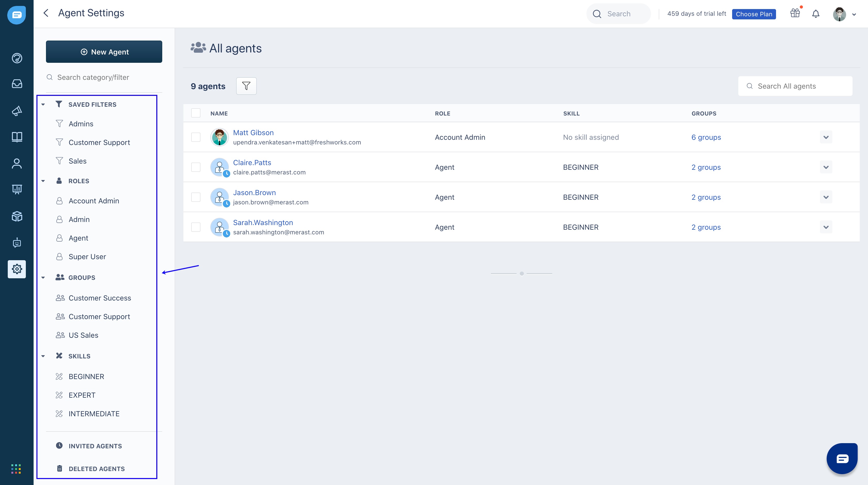The width and height of the screenshot is (868, 485).
Task: Open the knowledge base book icon
Action: click(17, 136)
